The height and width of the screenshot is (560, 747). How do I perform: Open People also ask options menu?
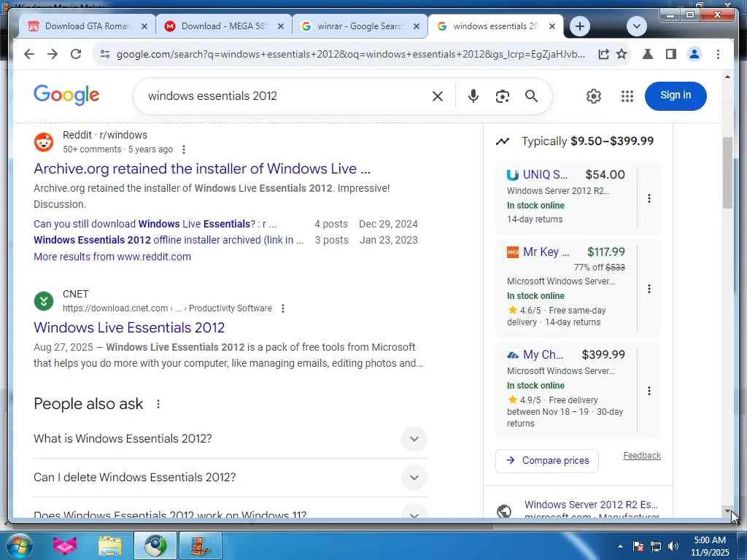[x=158, y=404]
